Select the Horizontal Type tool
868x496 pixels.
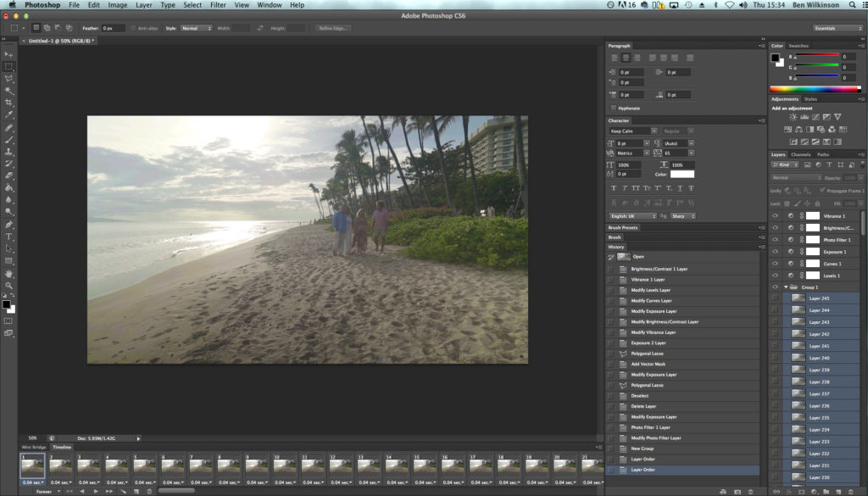pos(9,237)
